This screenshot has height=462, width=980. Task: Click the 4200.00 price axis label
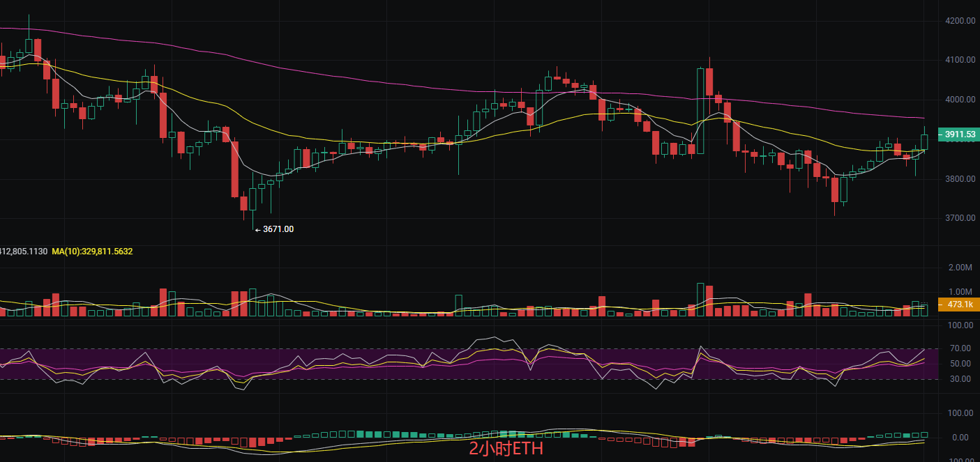coord(960,21)
